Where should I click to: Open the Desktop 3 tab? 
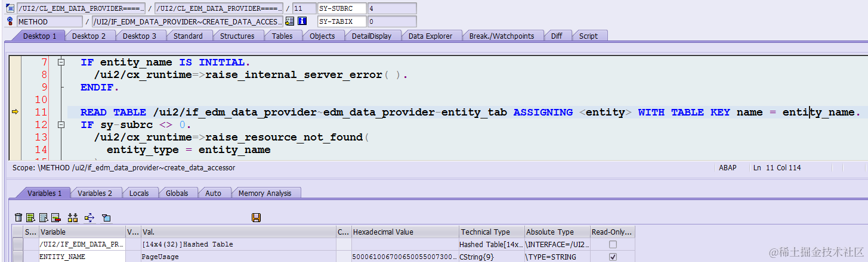pyautogui.click(x=140, y=36)
